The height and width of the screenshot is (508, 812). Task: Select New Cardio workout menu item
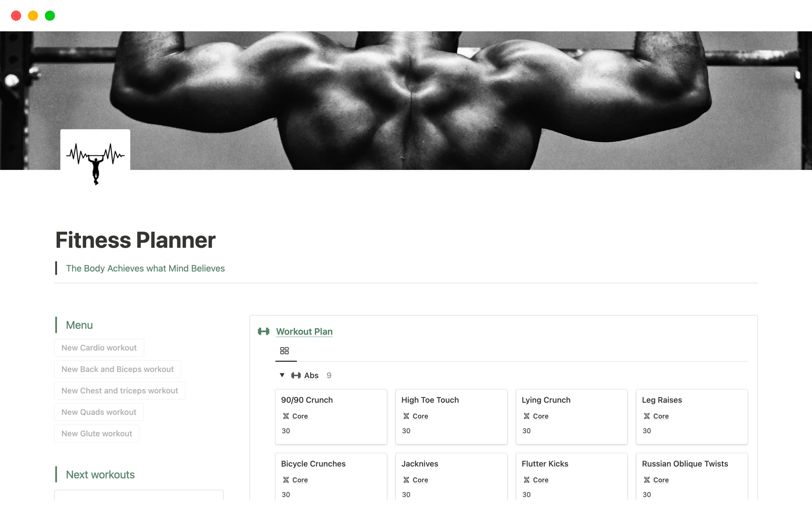(x=99, y=348)
